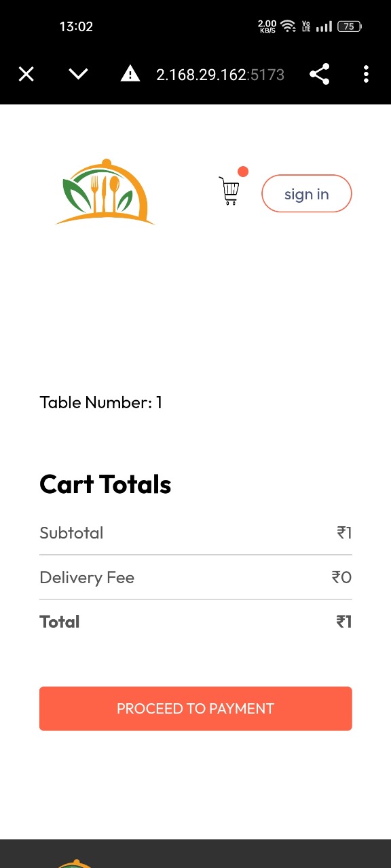Click the sign in button
This screenshot has height=868, width=391.
pos(307,194)
